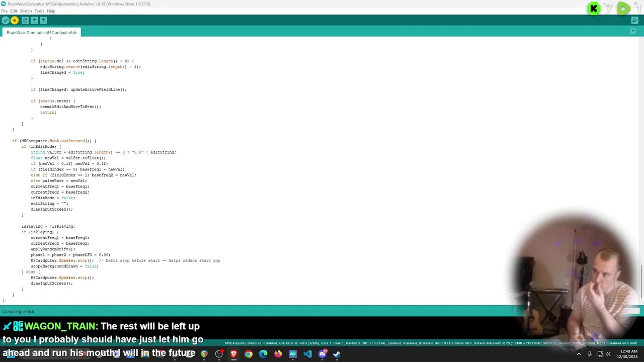Screen dimensions: 644x362
Task: Open a sketch with the Open icon
Action: (x=34, y=20)
